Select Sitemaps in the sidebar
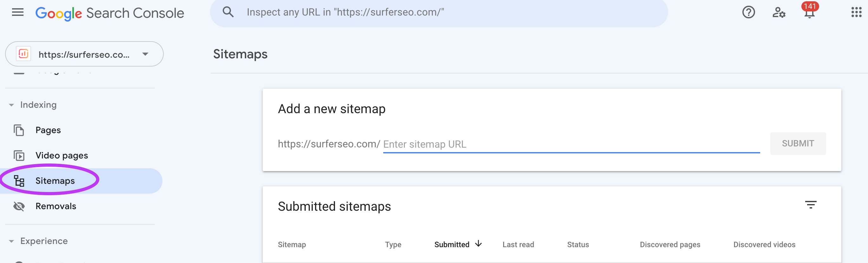The height and width of the screenshot is (263, 868). coord(55,181)
